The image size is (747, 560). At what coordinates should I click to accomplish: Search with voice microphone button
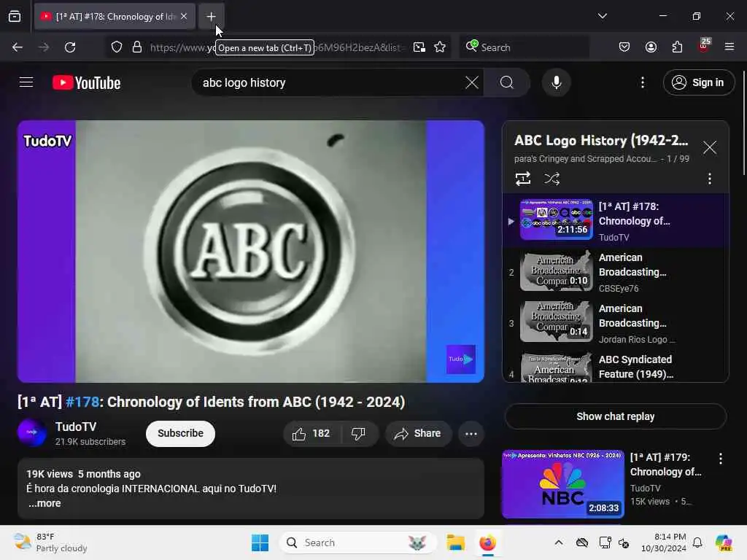point(556,82)
